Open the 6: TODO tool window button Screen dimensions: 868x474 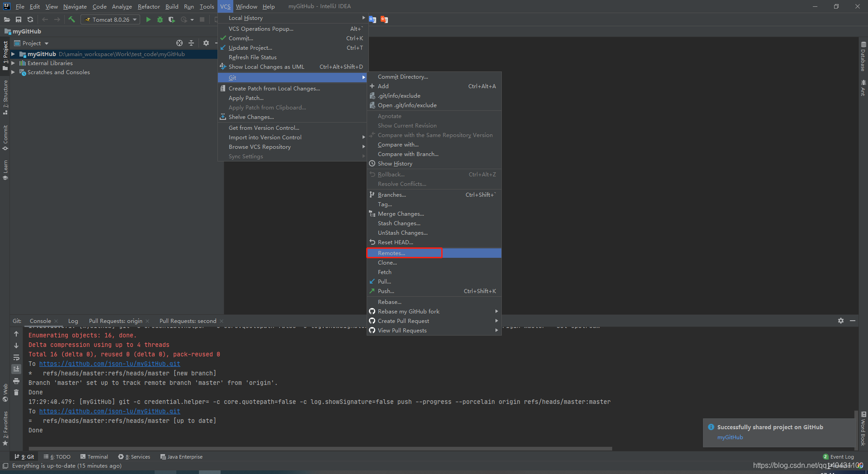pyautogui.click(x=57, y=457)
